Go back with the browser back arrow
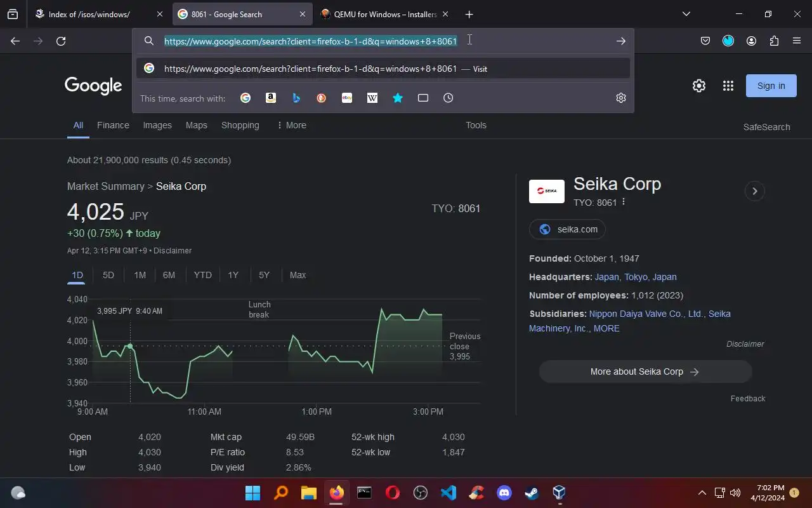This screenshot has width=812, height=508. (15, 41)
